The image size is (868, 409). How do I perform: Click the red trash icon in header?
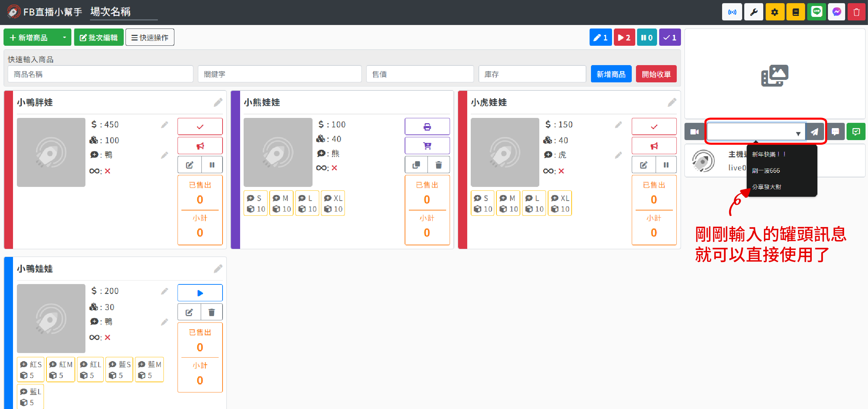point(856,12)
